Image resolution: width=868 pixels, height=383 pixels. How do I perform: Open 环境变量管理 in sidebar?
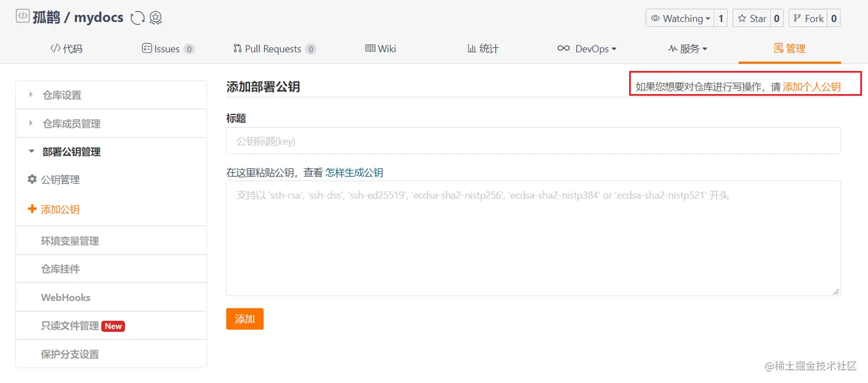(111, 241)
